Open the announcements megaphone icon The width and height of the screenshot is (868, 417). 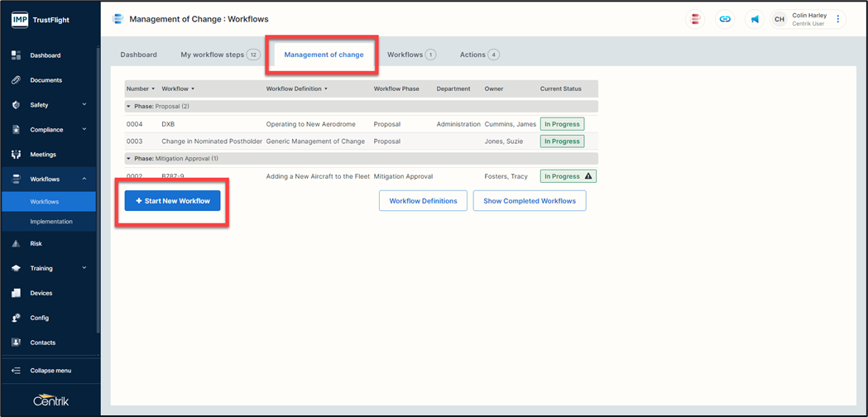(755, 19)
